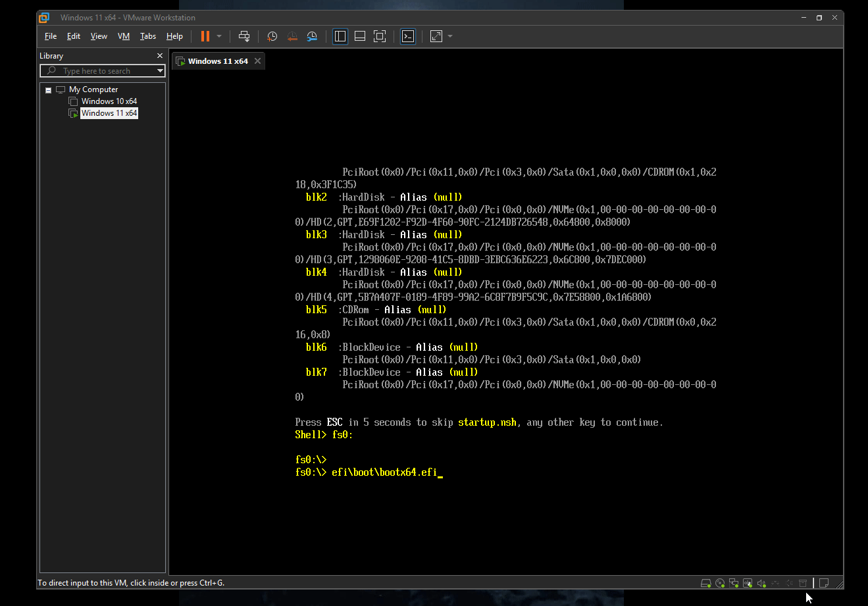Click the blk5 CDRom line in the console
The image size is (868, 606).
[x=376, y=310]
